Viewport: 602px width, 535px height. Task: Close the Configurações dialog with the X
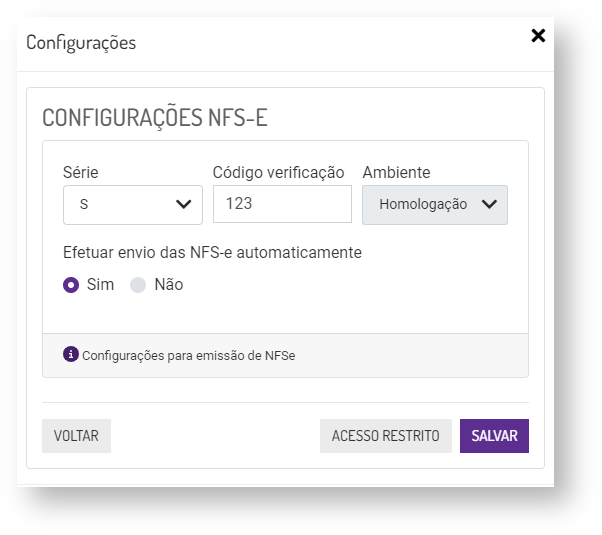pos(538,36)
